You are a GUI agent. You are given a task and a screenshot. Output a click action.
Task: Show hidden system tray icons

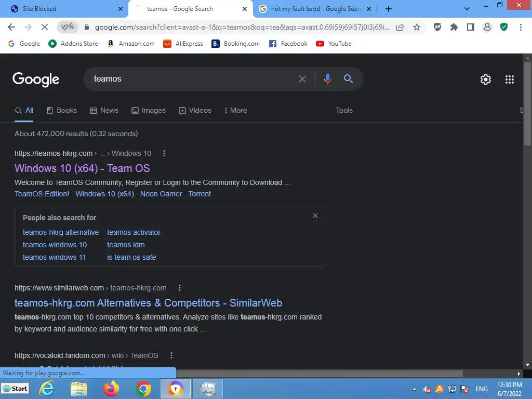tap(414, 389)
